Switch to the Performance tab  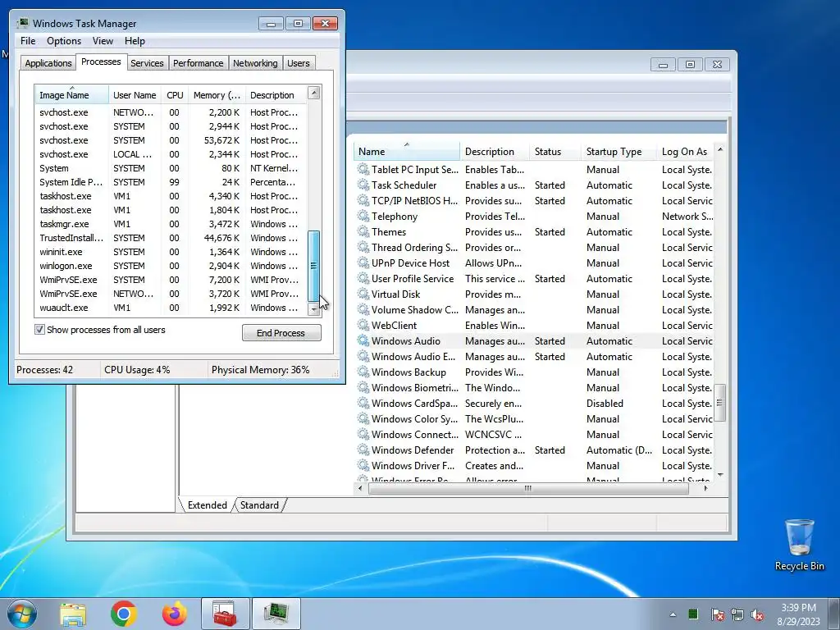tap(199, 63)
